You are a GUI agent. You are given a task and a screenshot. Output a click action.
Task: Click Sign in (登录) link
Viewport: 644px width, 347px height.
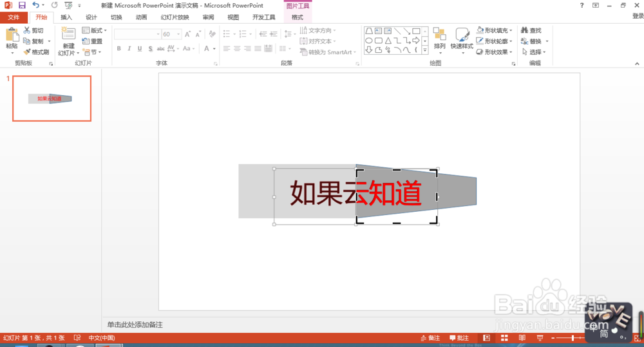(638, 15)
